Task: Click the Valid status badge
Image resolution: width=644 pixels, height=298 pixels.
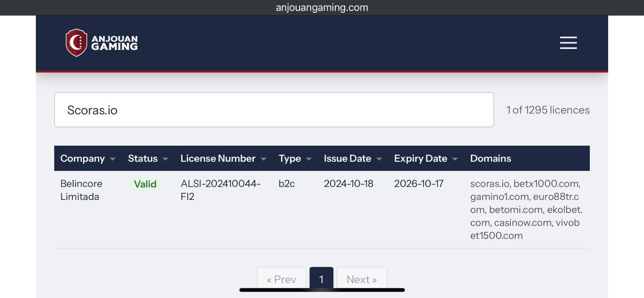Action: (x=145, y=184)
